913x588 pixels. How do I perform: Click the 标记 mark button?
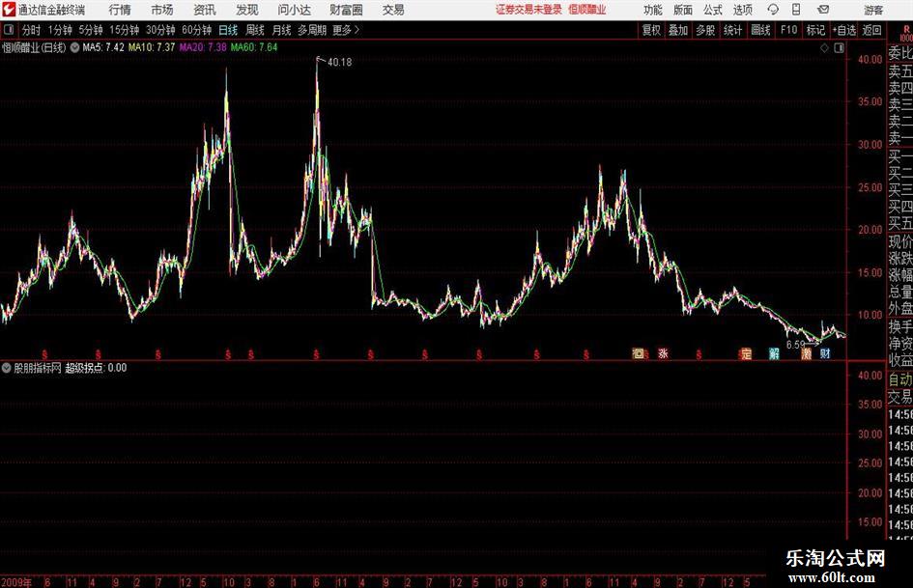click(x=815, y=30)
